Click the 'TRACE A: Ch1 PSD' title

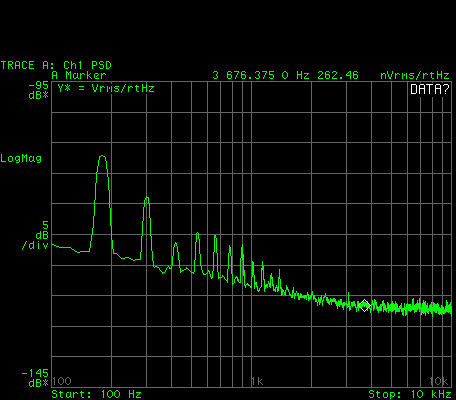pos(56,65)
